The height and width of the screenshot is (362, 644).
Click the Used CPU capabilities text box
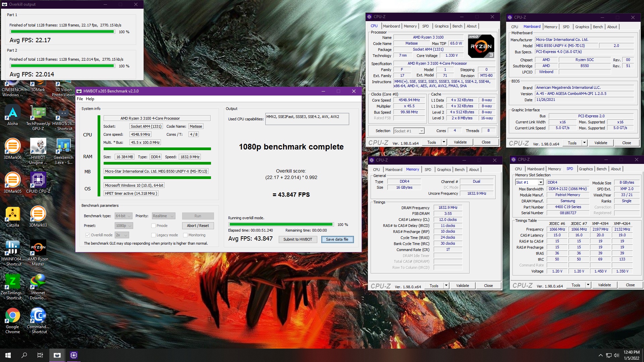307,119
